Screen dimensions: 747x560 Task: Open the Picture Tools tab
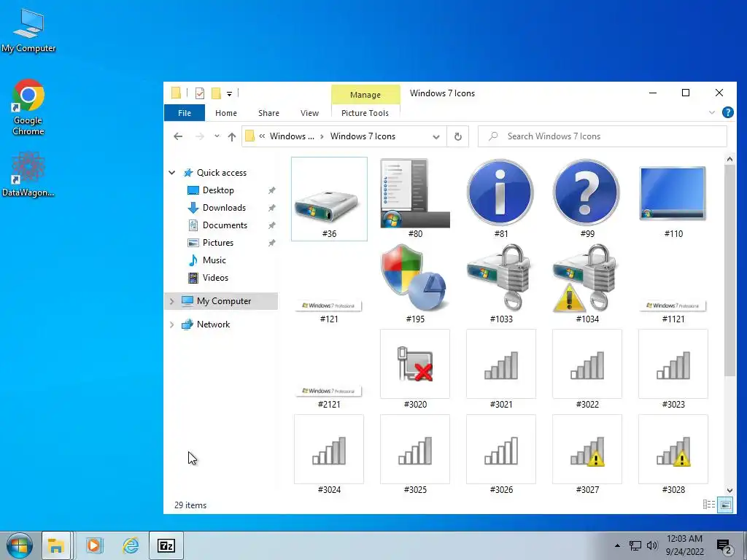(x=365, y=113)
